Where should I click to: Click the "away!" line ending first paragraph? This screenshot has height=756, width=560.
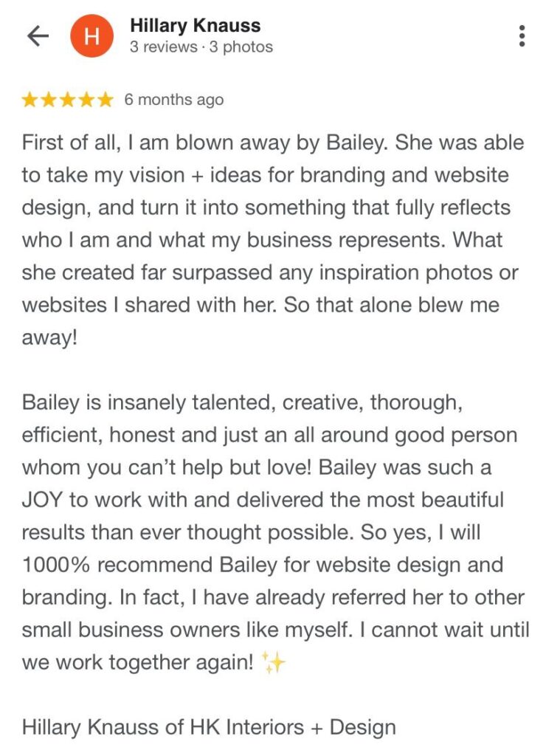tap(49, 337)
